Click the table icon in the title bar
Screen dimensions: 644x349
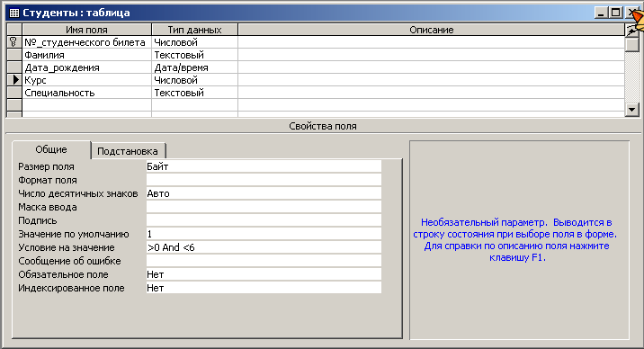coord(14,13)
